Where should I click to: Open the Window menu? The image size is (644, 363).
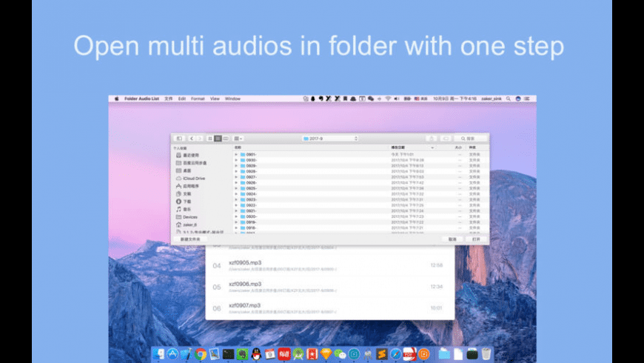233,99
